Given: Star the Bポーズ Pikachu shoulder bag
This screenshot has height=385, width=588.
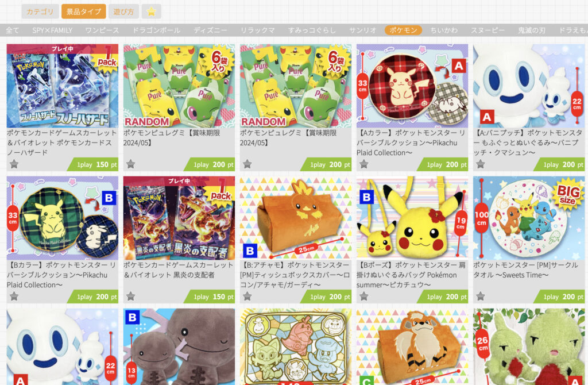Looking at the screenshot, I should point(363,297).
